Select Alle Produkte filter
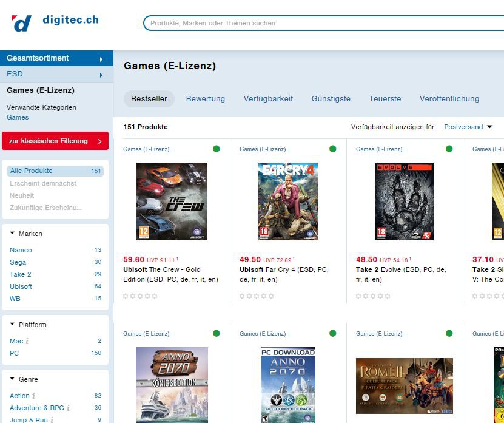 pyautogui.click(x=55, y=171)
